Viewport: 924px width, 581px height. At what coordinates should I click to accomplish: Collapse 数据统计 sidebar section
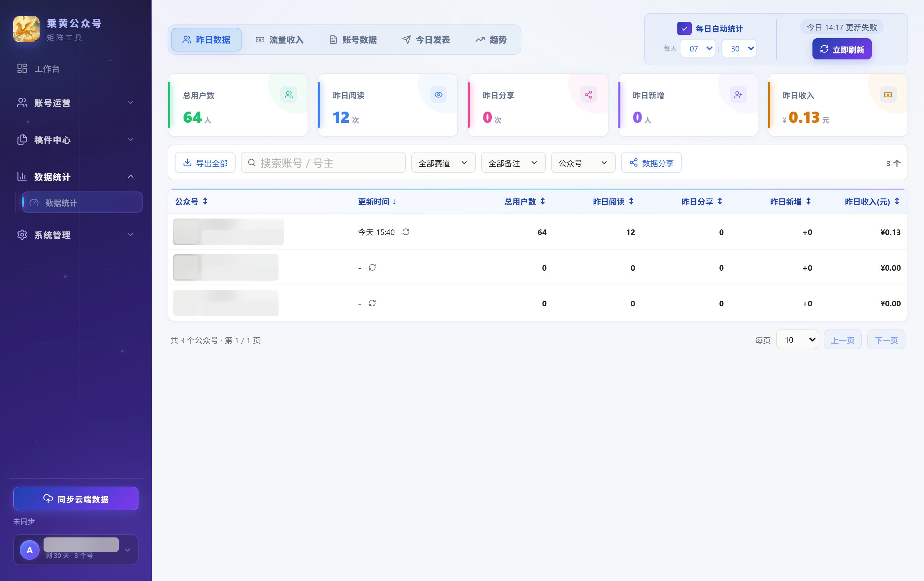coord(76,177)
